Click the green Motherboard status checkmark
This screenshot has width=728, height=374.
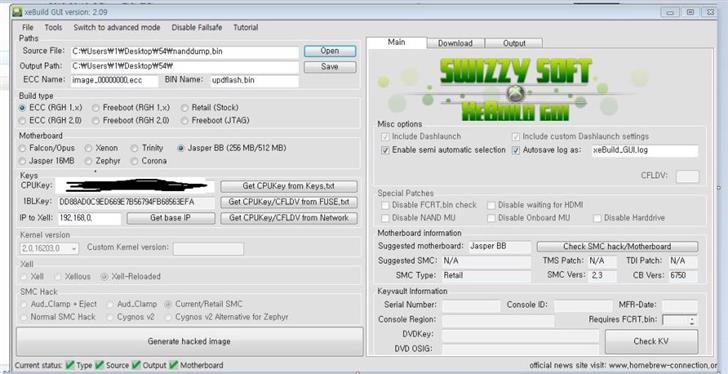pyautogui.click(x=174, y=365)
